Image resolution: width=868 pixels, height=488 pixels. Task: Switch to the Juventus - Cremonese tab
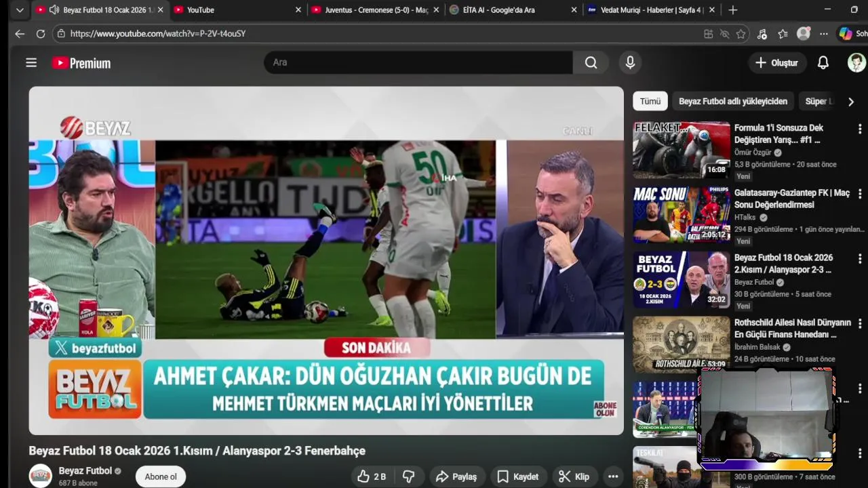(376, 10)
